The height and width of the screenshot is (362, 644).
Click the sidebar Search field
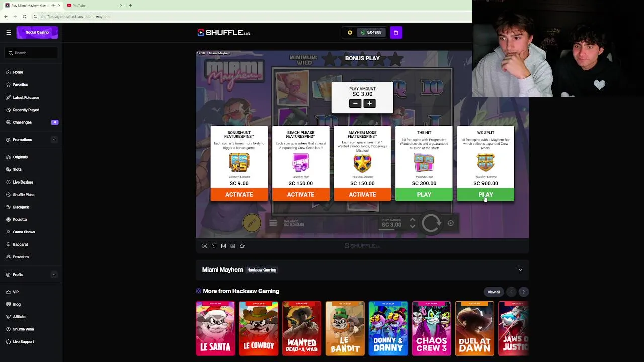point(31,53)
